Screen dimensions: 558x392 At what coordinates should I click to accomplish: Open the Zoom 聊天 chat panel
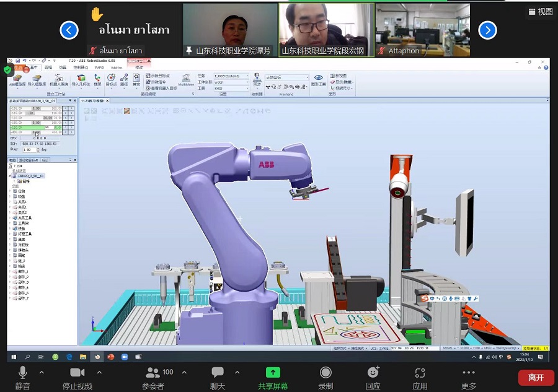[x=218, y=378]
